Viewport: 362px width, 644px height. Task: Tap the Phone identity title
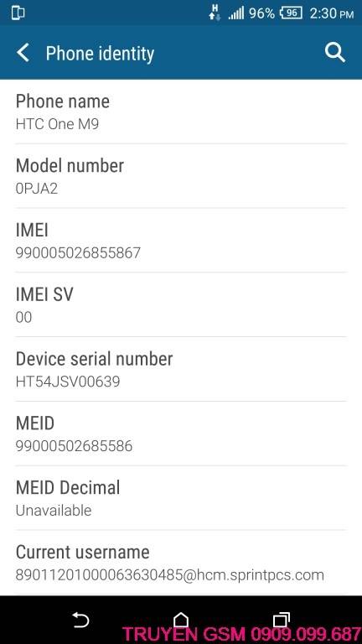pyautogui.click(x=100, y=54)
